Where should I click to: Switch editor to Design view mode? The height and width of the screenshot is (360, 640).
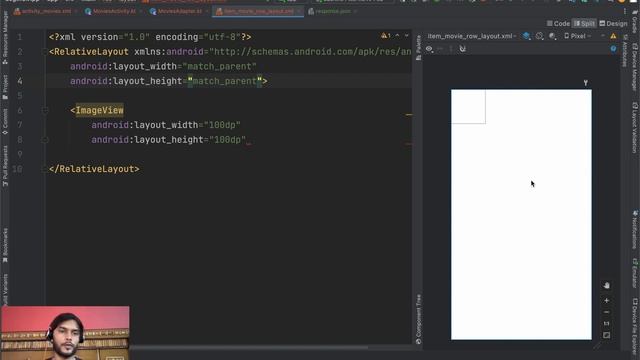[613, 24]
